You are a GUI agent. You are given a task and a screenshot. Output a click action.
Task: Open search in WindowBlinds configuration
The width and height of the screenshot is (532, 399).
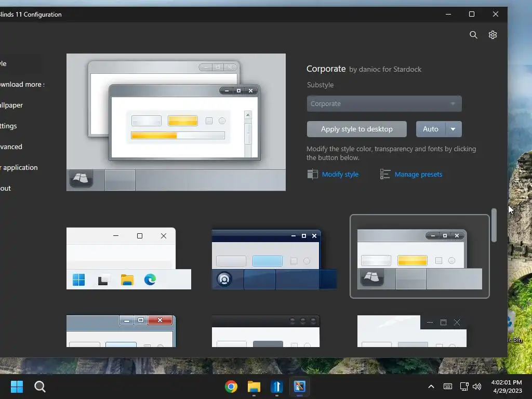473,35
